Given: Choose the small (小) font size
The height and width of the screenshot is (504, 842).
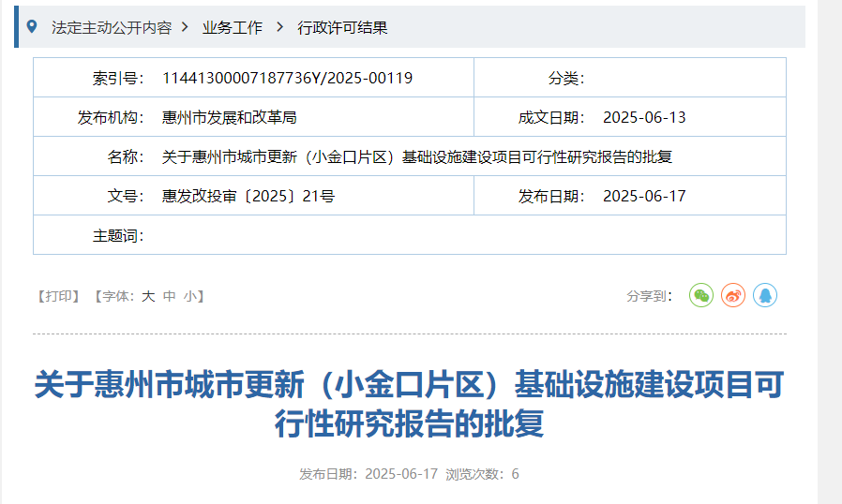Looking at the screenshot, I should tap(189, 296).
